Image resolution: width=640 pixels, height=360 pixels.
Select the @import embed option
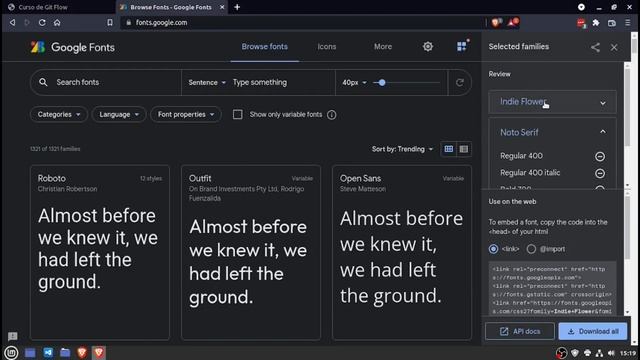coord(531,249)
